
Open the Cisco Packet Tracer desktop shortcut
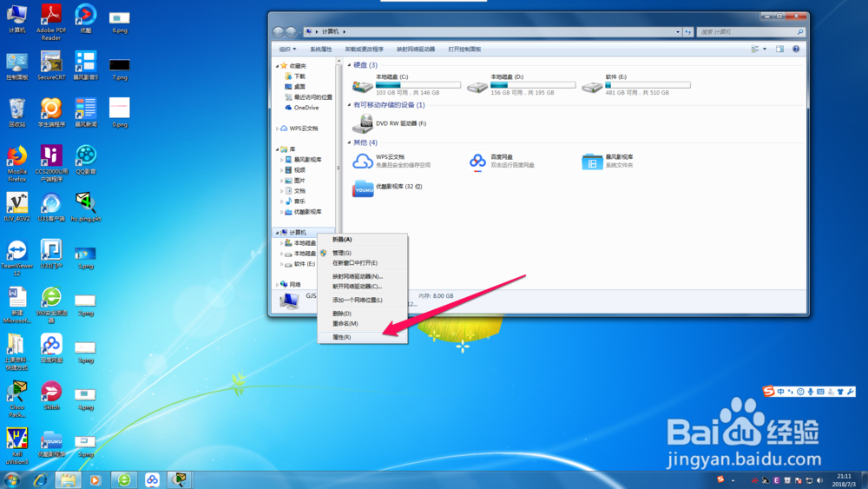(16, 400)
